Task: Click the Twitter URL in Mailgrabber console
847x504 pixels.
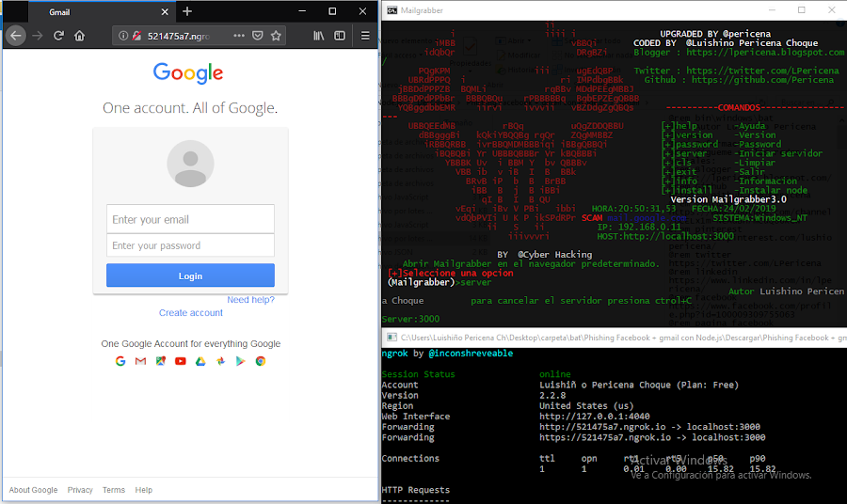Action: (762, 71)
